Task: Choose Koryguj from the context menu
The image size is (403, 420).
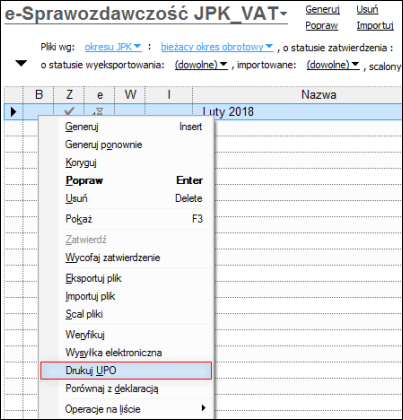Action: (126, 163)
